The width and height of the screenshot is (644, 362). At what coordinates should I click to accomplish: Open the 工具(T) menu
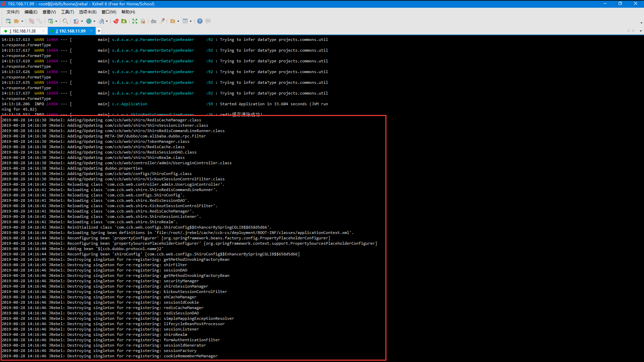pyautogui.click(x=67, y=12)
